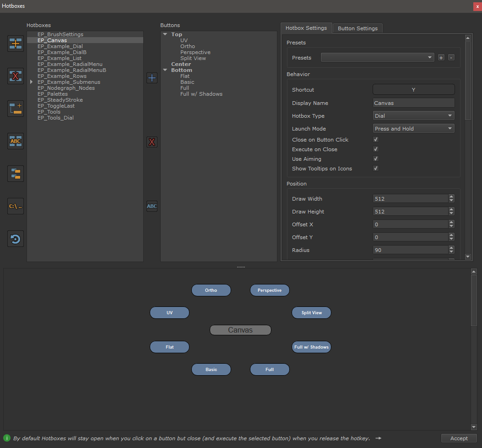
Task: Click the blue plus add button icon
Action: [152, 78]
